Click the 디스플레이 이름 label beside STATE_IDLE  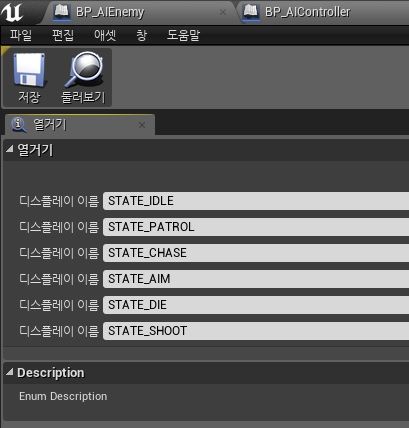pos(59,201)
